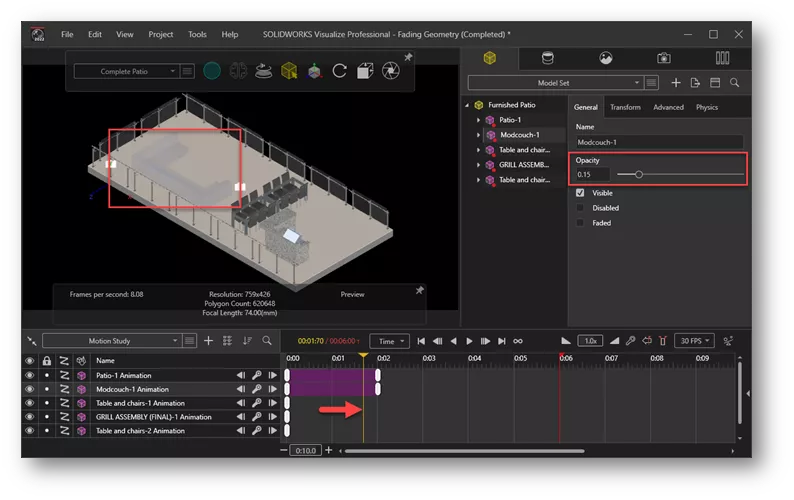Enable the Disabled checkbox
794x500 pixels.
point(580,208)
